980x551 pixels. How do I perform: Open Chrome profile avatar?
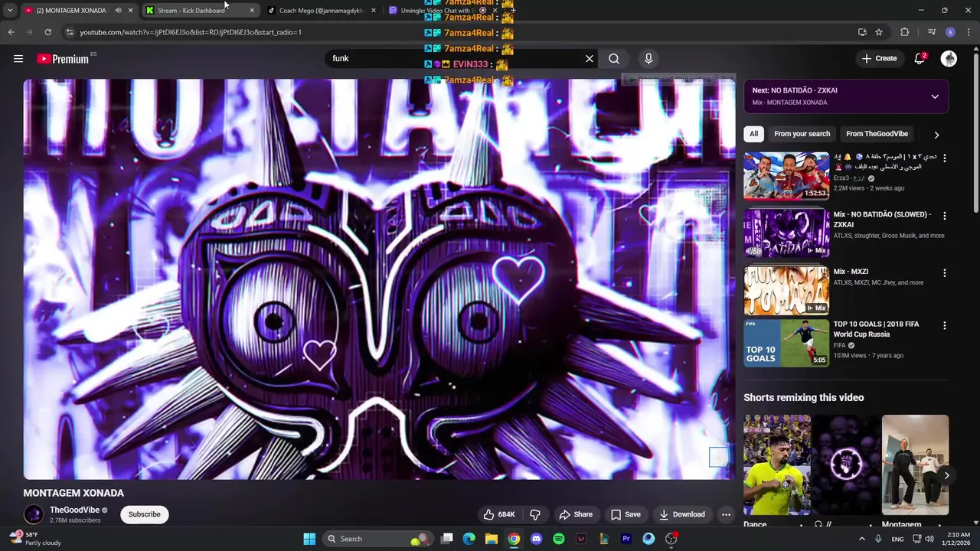click(950, 32)
